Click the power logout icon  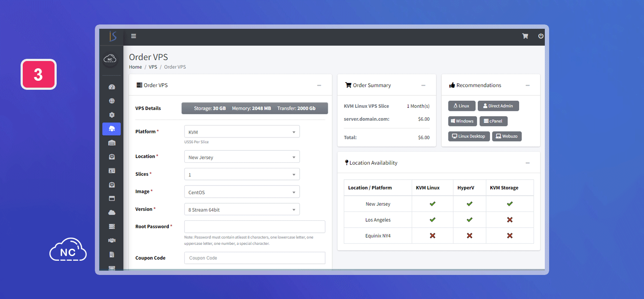541,36
